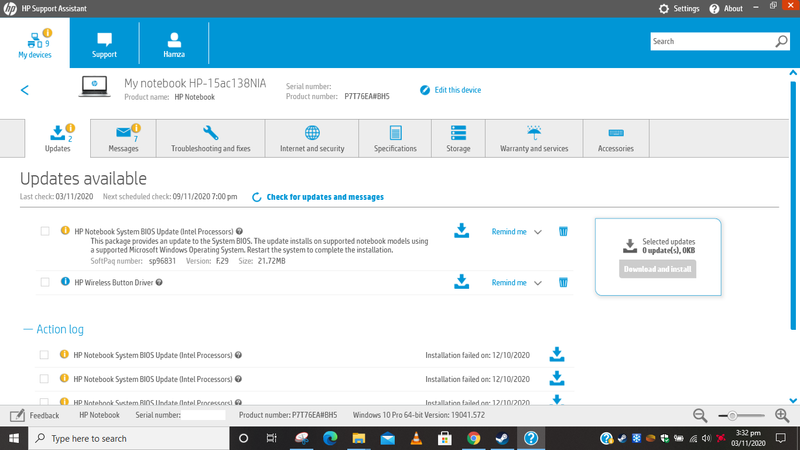Tick the first Action log BIOS Update checkbox
This screenshot has width=800, height=450.
coord(44,355)
